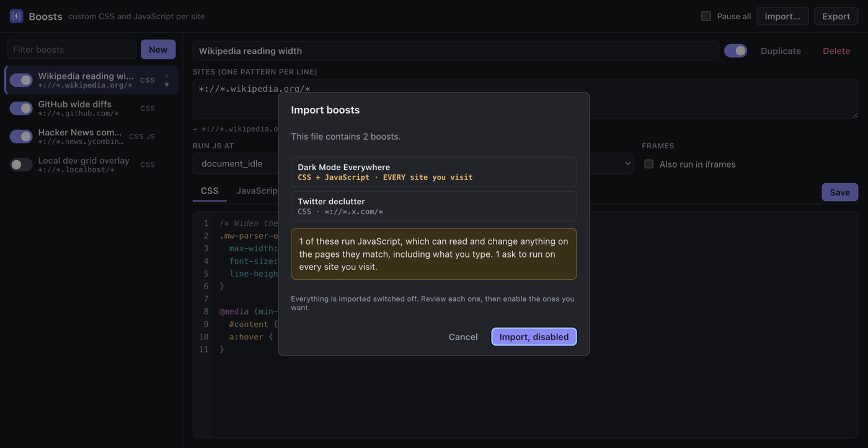Screen dimensions: 868x448
Task: Click the boost name field Wikipedia reading width
Action: pyautogui.click(x=455, y=51)
